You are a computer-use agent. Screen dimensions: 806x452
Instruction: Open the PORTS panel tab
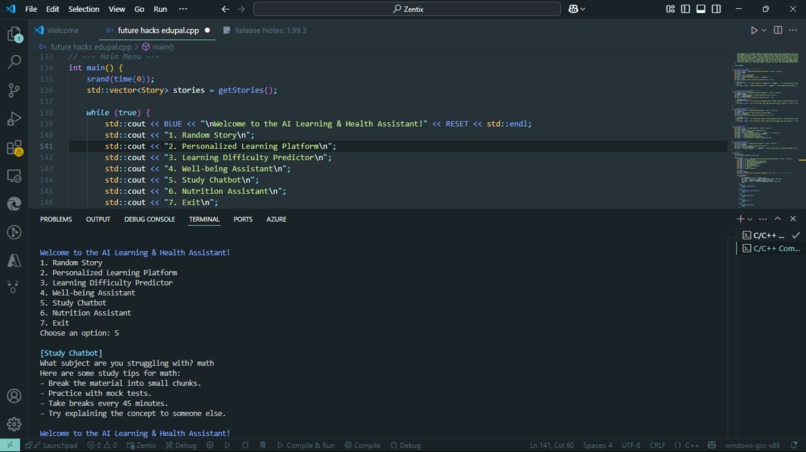243,219
